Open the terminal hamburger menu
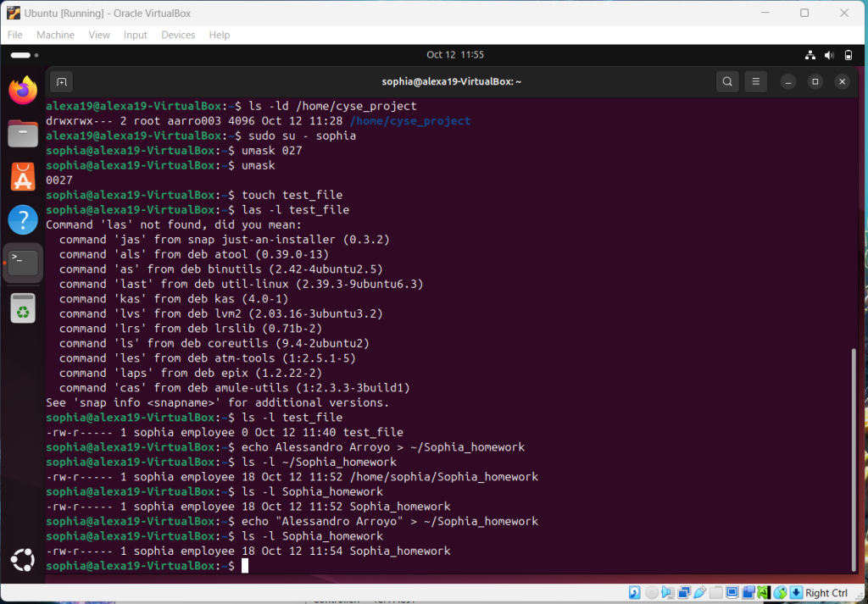 point(756,81)
